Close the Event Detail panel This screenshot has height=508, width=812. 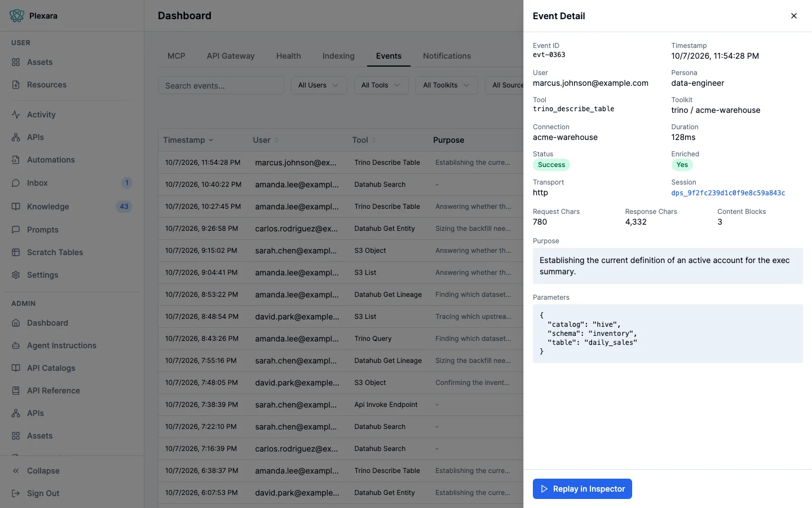(x=794, y=16)
